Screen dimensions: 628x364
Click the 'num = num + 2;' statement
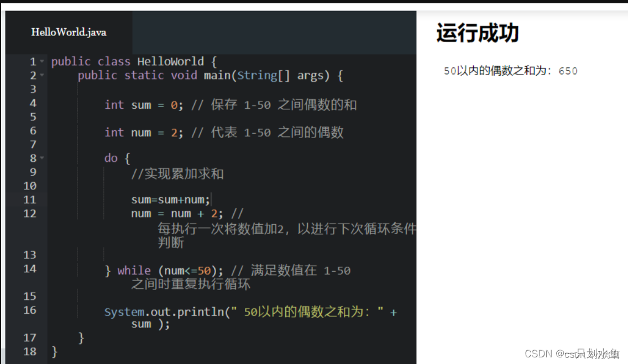tap(177, 214)
